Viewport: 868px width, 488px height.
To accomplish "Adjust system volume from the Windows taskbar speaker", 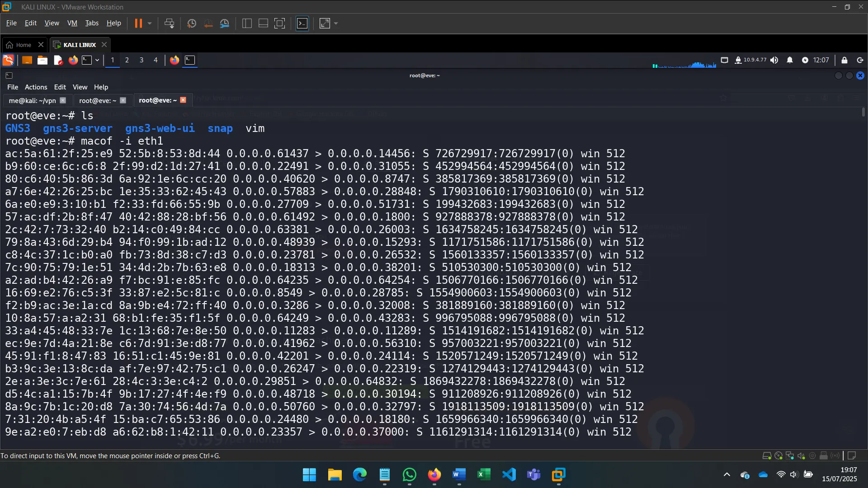I will point(794,475).
